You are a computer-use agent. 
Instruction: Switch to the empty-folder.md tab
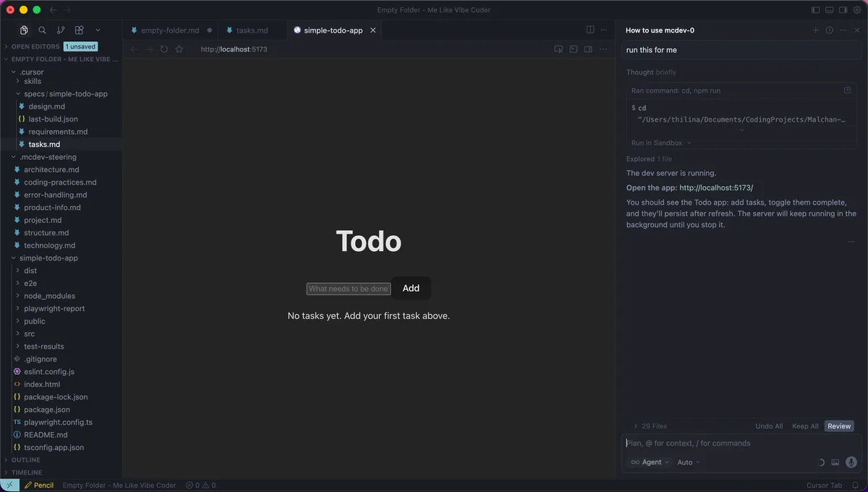pyautogui.click(x=171, y=30)
